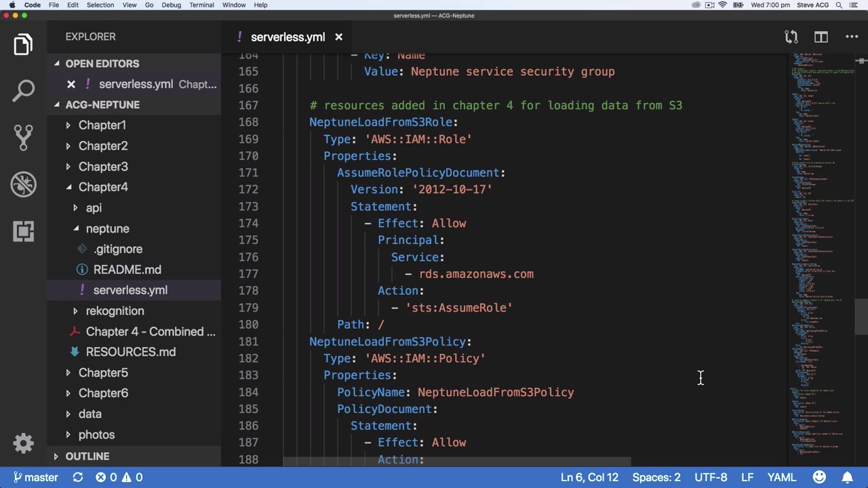Image resolution: width=868 pixels, height=488 pixels.
Task: Open the Extensions view icon
Action: [23, 231]
